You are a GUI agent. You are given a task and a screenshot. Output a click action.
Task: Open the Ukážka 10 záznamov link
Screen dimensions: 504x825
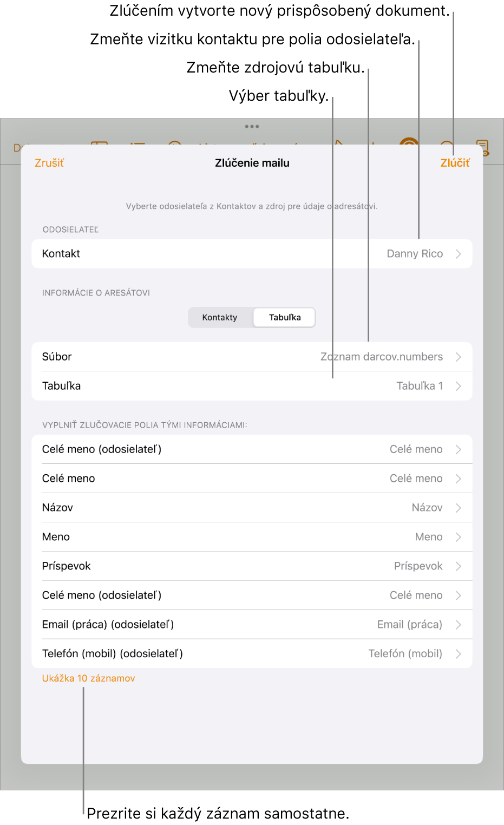(x=89, y=678)
